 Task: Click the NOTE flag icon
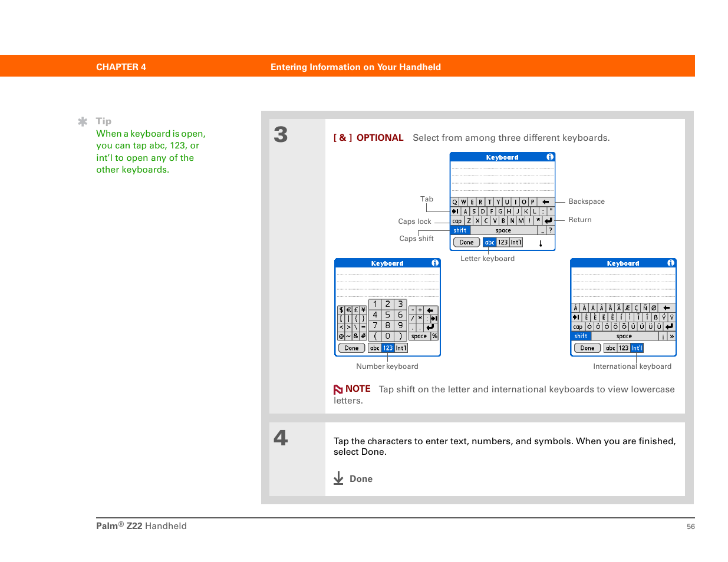pyautogui.click(x=338, y=389)
